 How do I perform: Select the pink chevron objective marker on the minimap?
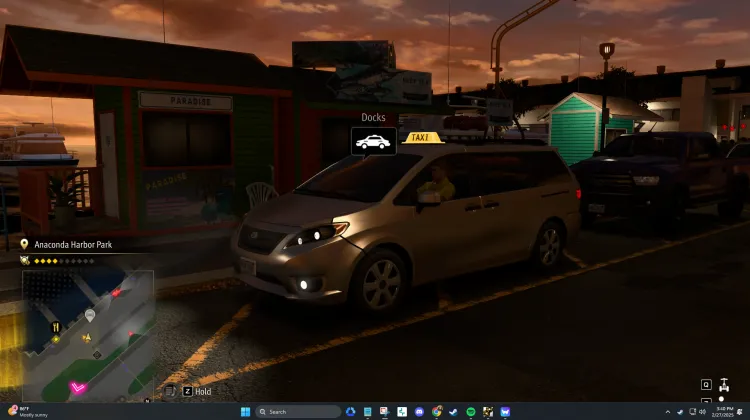[77, 387]
